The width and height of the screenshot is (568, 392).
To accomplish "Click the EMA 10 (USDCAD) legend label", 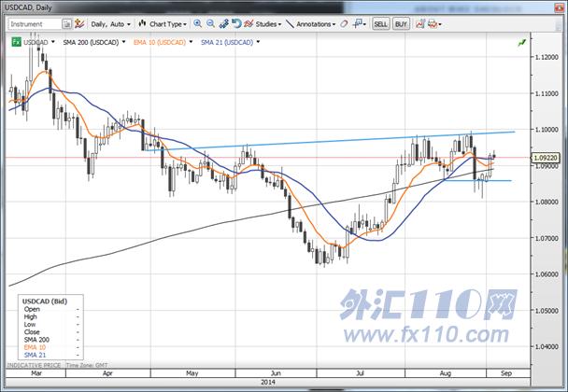I will (160, 42).
